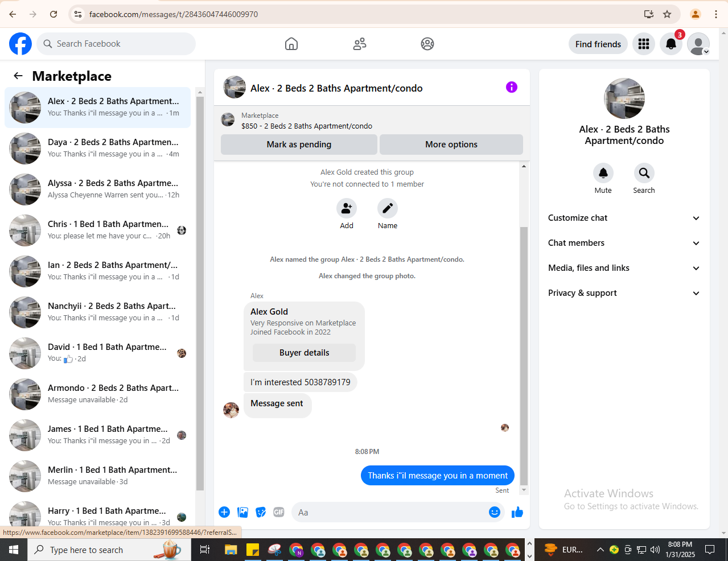Open the $850 2 Beds 2 Baths listing link
Viewport: 728px width, 561px height.
pyautogui.click(x=307, y=126)
